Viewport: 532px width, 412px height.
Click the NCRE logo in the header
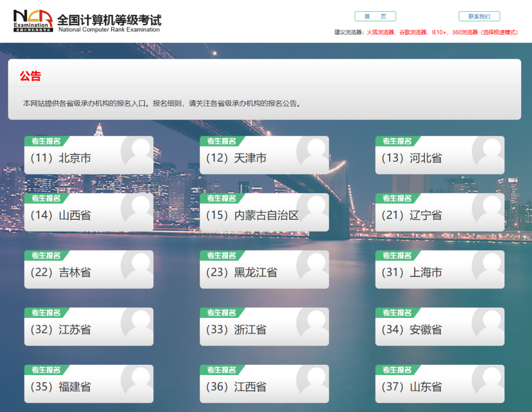tap(32, 21)
